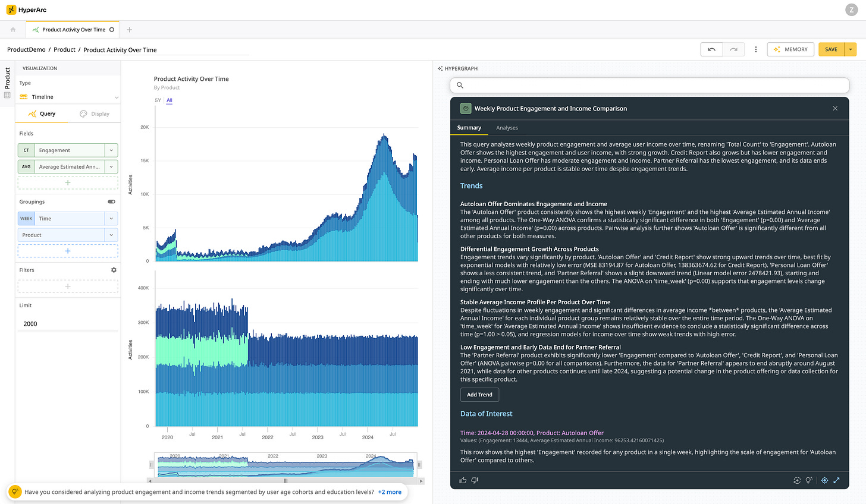Click Product in the breadcrumb
This screenshot has height=504, width=866.
[x=64, y=50]
